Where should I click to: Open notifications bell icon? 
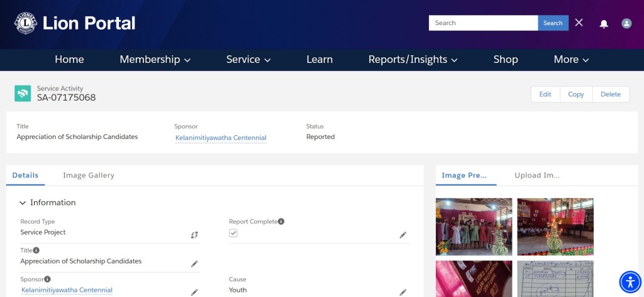pos(604,24)
